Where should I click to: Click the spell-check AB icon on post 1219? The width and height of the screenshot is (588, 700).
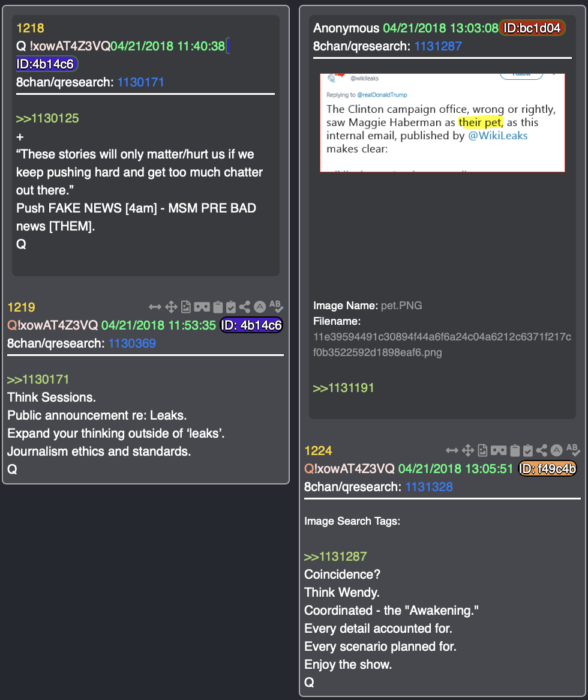pyautogui.click(x=276, y=306)
